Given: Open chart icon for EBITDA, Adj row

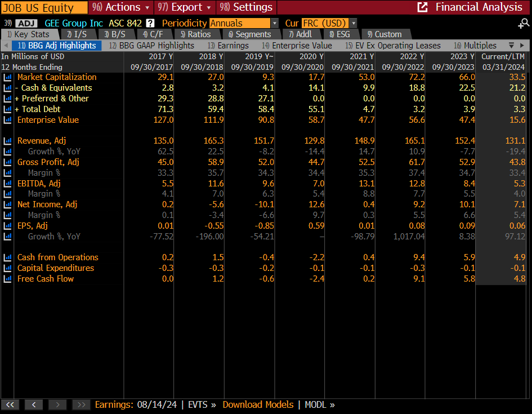Looking at the screenshot, I should pyautogui.click(x=7, y=184).
